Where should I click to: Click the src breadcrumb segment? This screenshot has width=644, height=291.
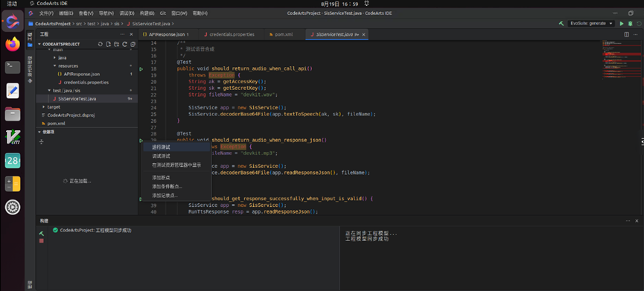coord(79,24)
